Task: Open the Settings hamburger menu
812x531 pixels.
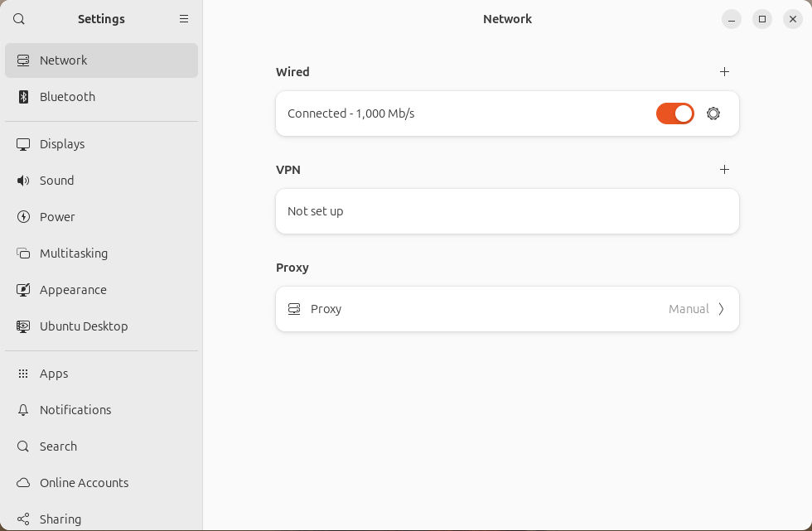Action: point(184,19)
